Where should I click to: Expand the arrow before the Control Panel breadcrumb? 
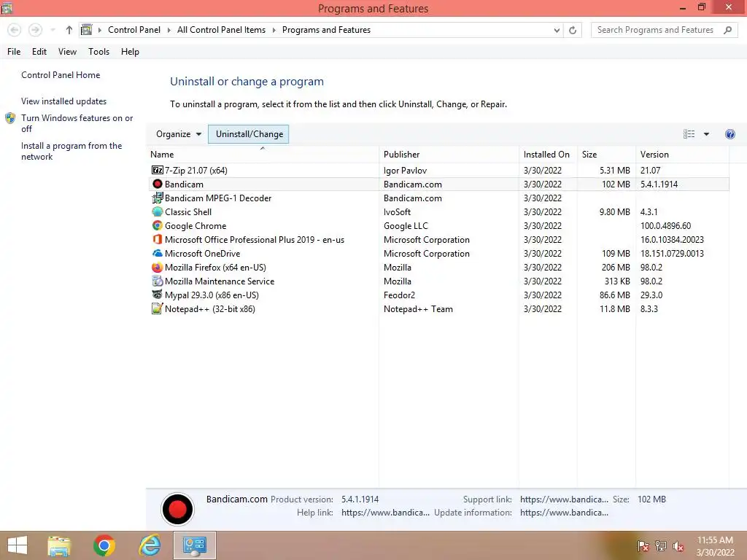click(x=99, y=30)
